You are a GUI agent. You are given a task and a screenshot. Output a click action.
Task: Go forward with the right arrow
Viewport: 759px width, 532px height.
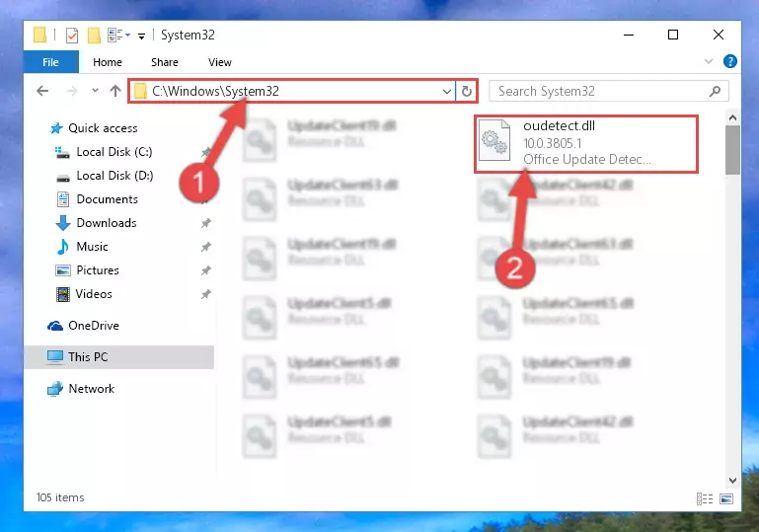[x=72, y=91]
